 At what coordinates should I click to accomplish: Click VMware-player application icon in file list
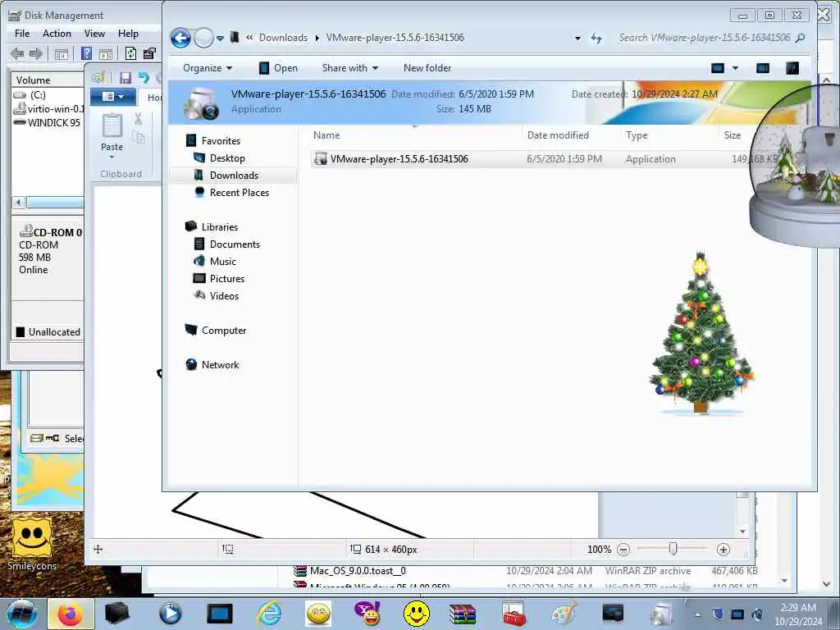tap(321, 158)
